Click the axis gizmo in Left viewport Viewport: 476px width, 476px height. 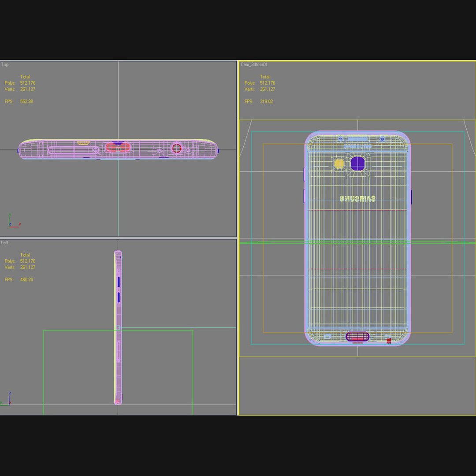pos(6,398)
